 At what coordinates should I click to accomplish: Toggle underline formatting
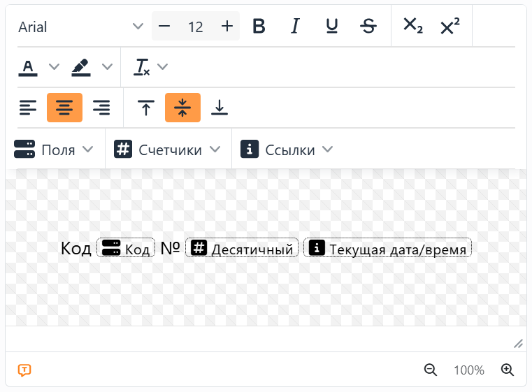coord(332,26)
